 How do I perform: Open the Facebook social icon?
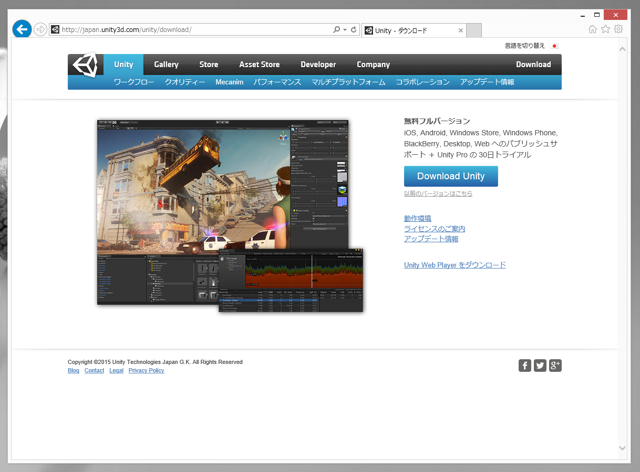[524, 365]
